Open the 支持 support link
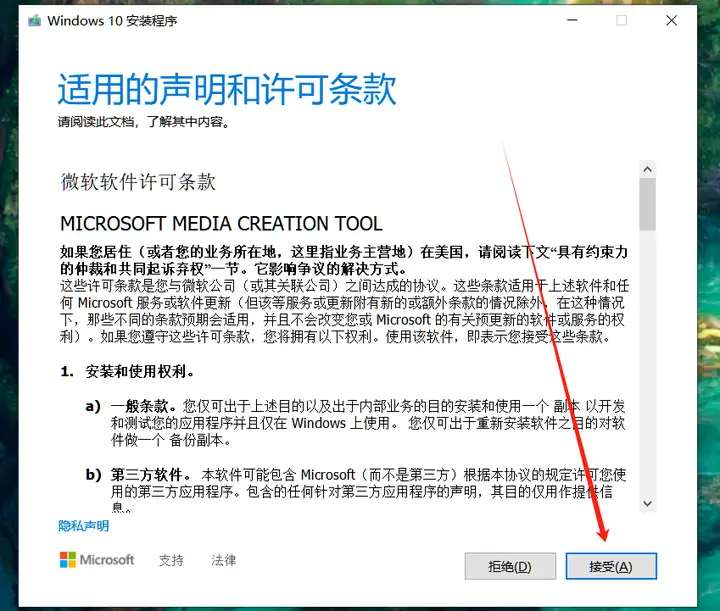This screenshot has height=611, width=720. (x=171, y=560)
